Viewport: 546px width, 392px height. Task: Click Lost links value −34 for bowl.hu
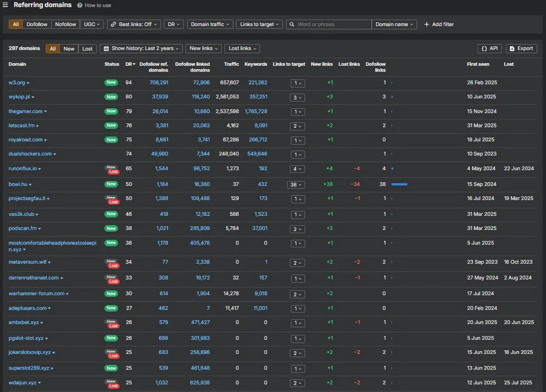(355, 184)
